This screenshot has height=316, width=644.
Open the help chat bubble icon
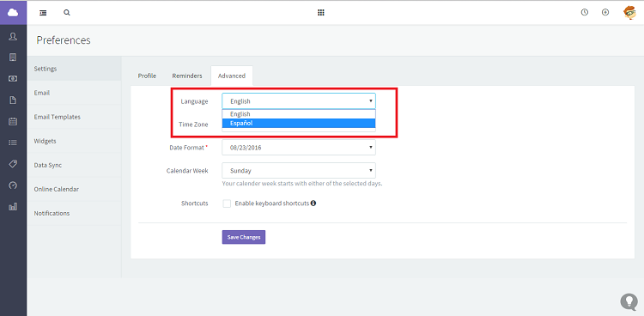tap(629, 301)
